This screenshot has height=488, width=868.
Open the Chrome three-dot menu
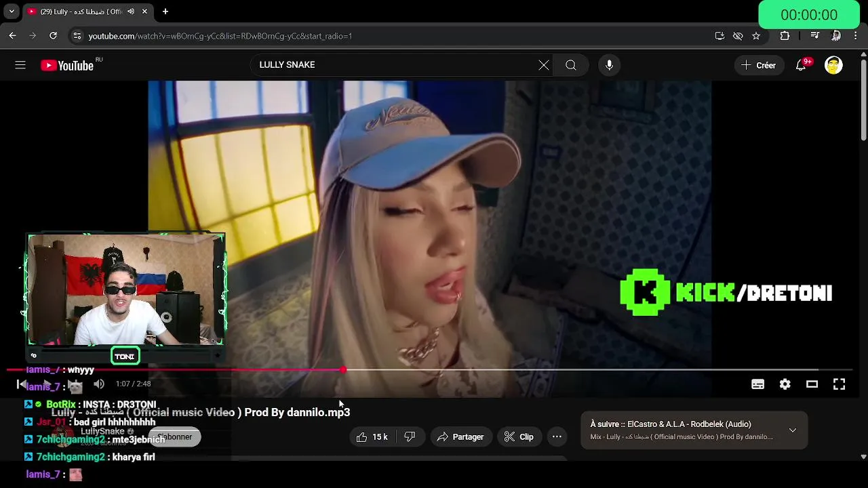point(856,36)
